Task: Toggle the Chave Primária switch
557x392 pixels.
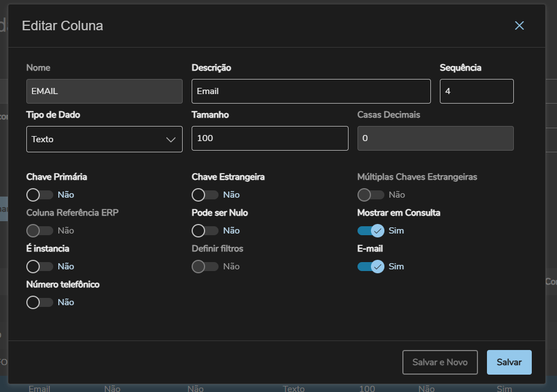Action: (x=39, y=195)
